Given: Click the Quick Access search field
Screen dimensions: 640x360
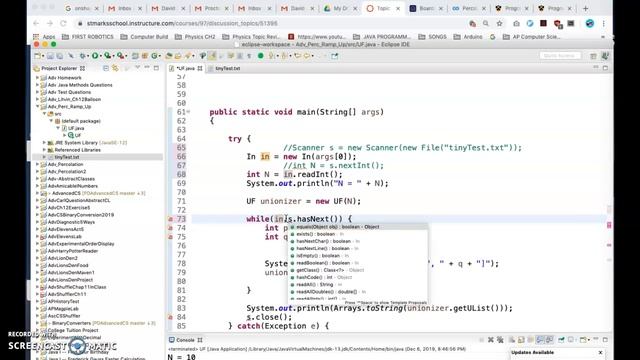Looking at the screenshot, I should (560, 56).
